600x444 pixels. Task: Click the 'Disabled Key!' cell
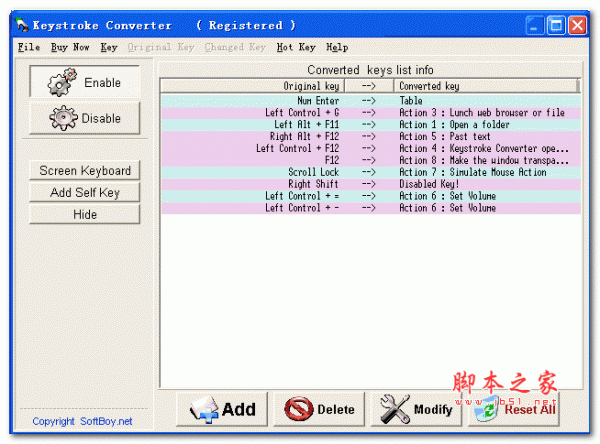tap(429, 184)
